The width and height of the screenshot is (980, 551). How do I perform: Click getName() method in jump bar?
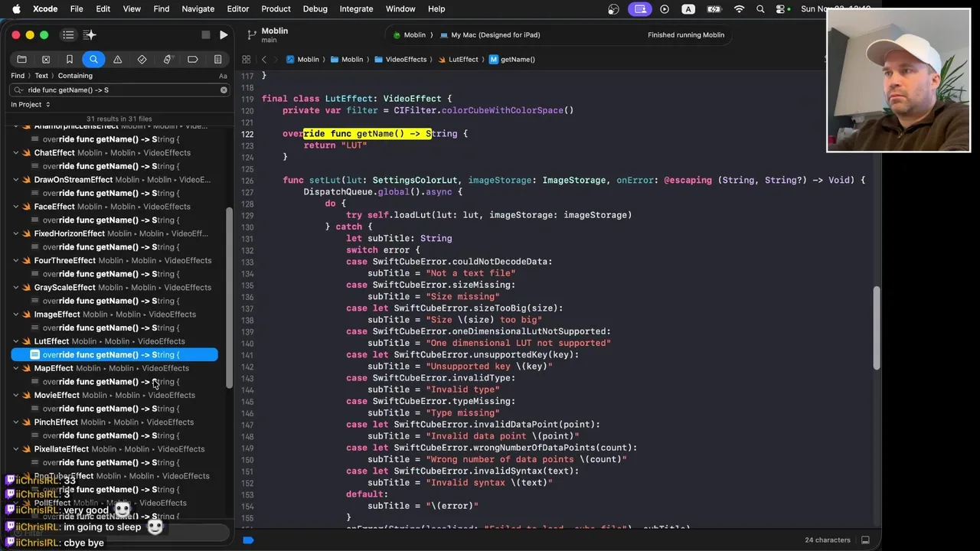point(511,59)
